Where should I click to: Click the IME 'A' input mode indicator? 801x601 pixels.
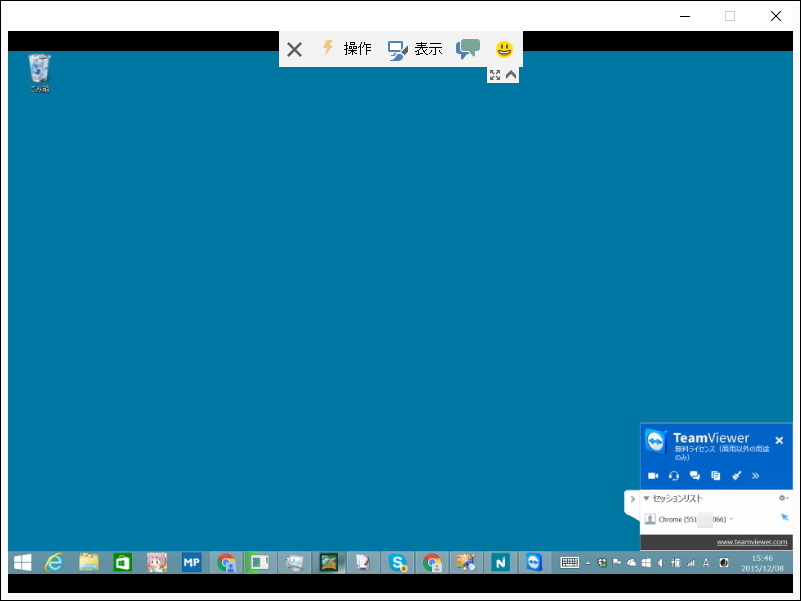[706, 563]
